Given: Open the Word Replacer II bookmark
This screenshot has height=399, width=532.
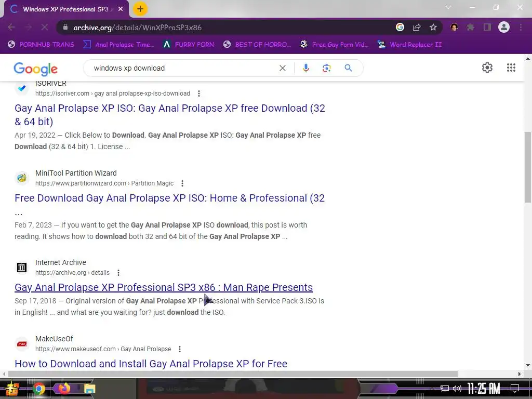Looking at the screenshot, I should pyautogui.click(x=409, y=45).
